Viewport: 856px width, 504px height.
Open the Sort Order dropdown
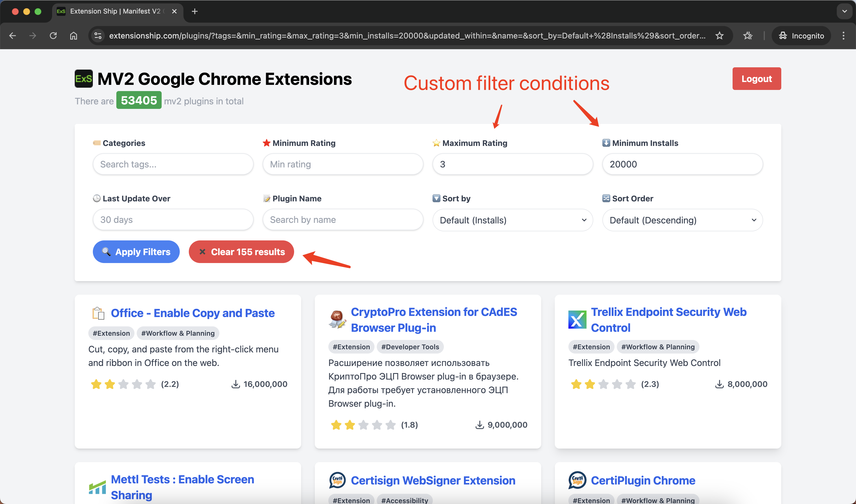click(682, 220)
